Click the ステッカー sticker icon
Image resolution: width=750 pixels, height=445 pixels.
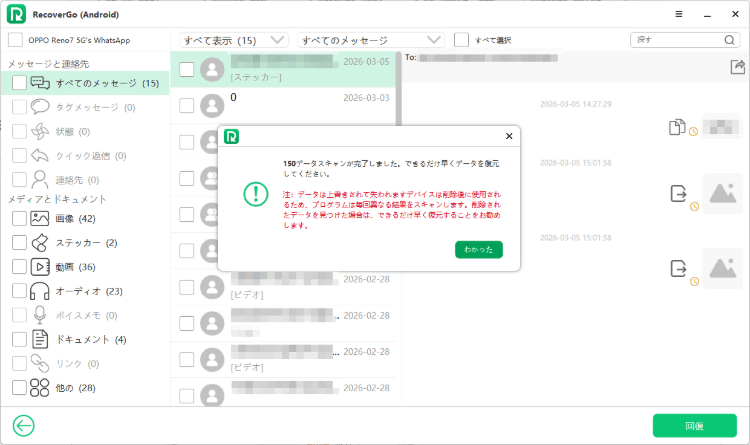click(x=40, y=243)
